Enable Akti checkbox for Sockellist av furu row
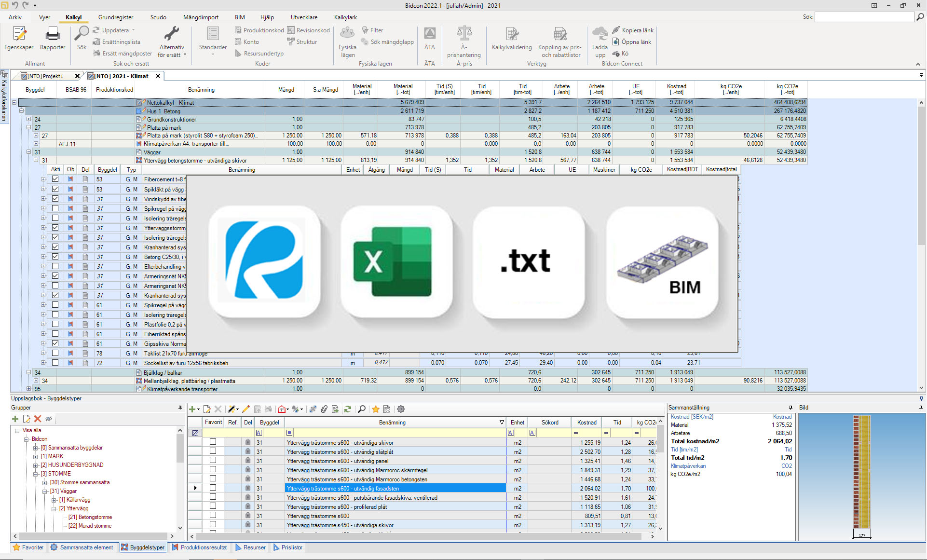The width and height of the screenshot is (927, 560). click(55, 363)
